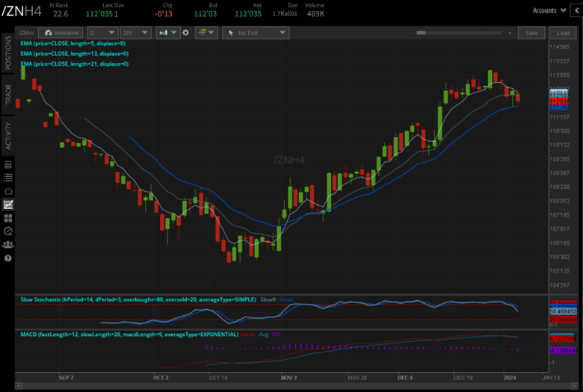The height and width of the screenshot is (392, 583).
Task: Click the red last price tag on axis
Action: click(559, 102)
